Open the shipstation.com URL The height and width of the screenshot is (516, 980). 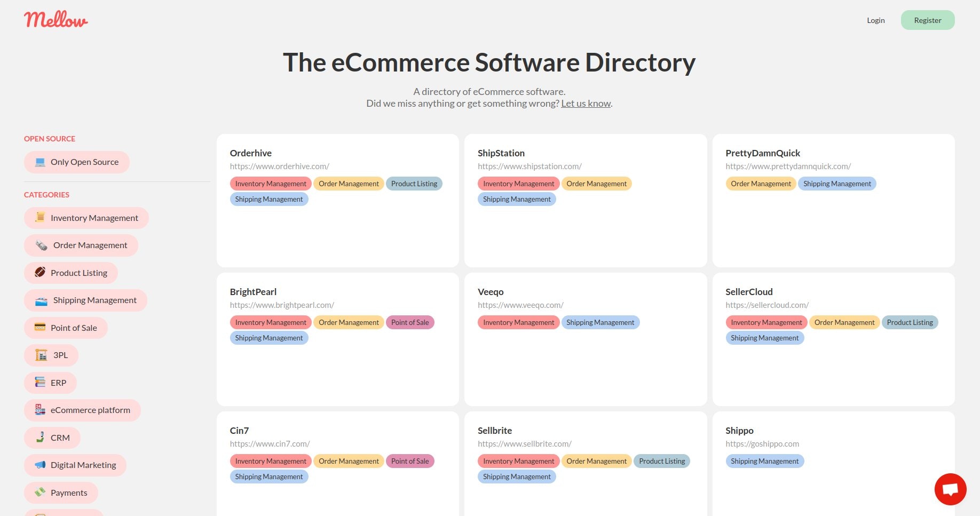529,166
